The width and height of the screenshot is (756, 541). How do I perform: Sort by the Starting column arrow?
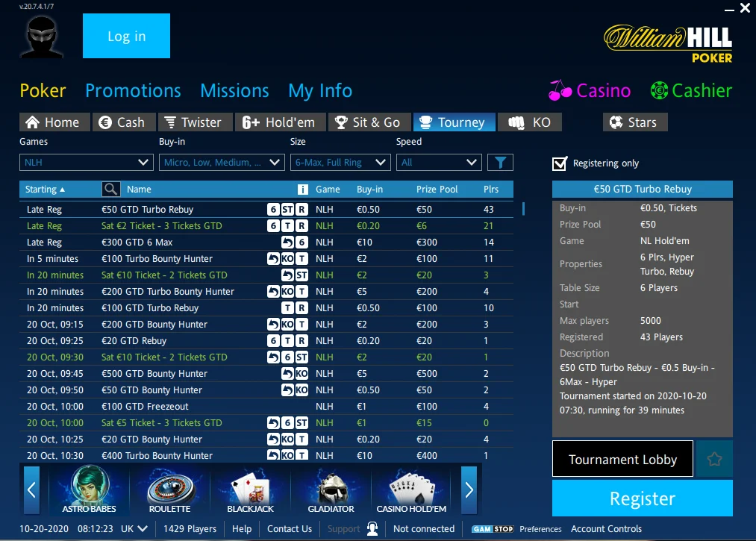click(61, 189)
